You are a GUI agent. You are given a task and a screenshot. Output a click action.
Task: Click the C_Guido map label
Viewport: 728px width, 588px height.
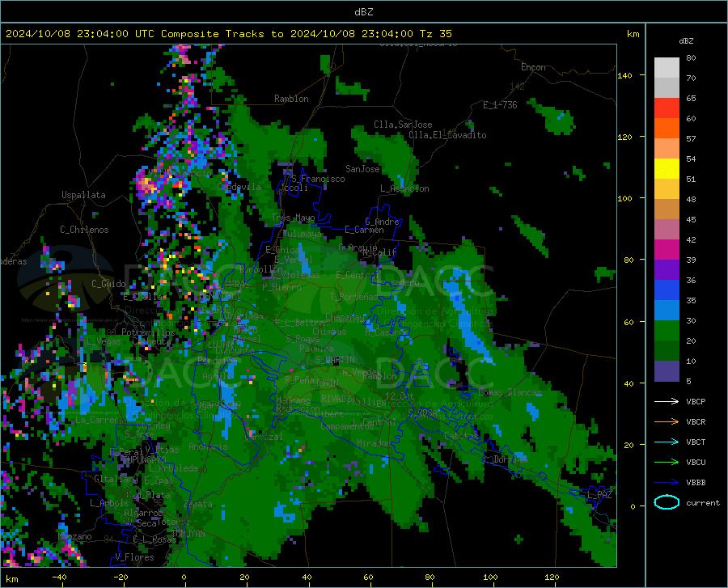pos(108,284)
